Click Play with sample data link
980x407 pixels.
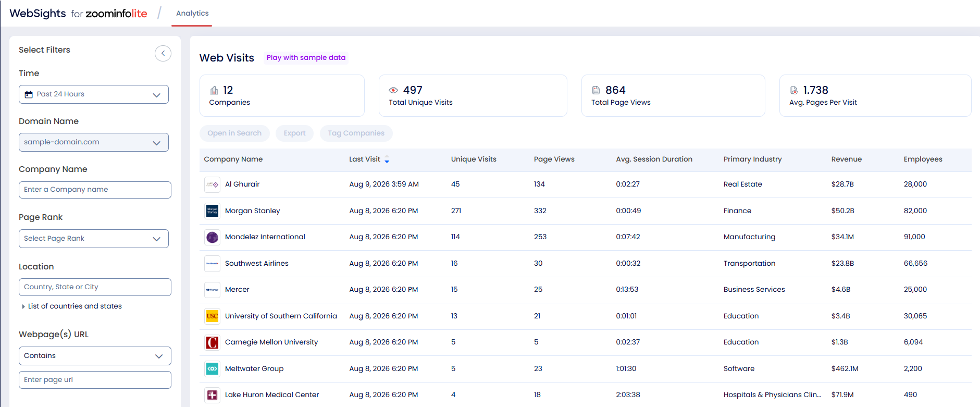pyautogui.click(x=306, y=57)
